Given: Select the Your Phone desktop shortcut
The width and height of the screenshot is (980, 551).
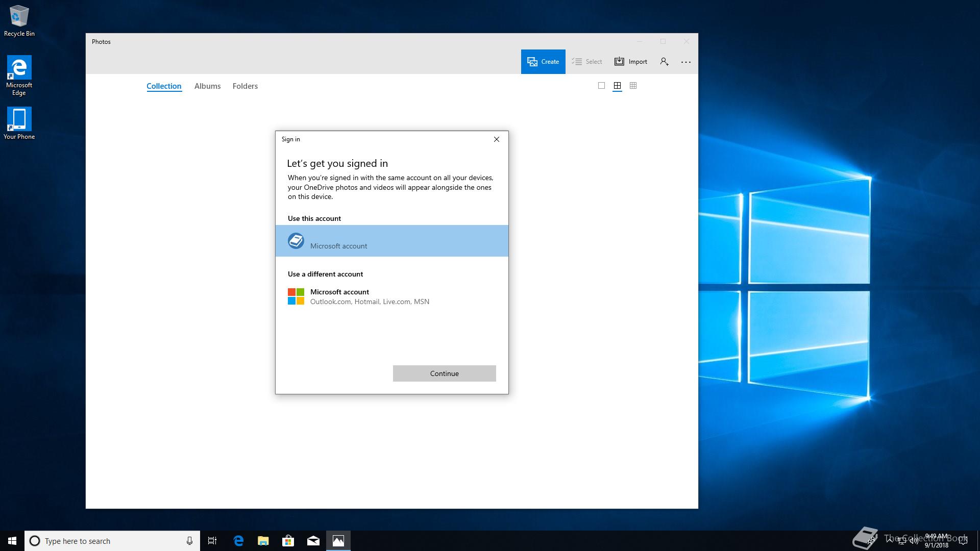Looking at the screenshot, I should coord(19,123).
